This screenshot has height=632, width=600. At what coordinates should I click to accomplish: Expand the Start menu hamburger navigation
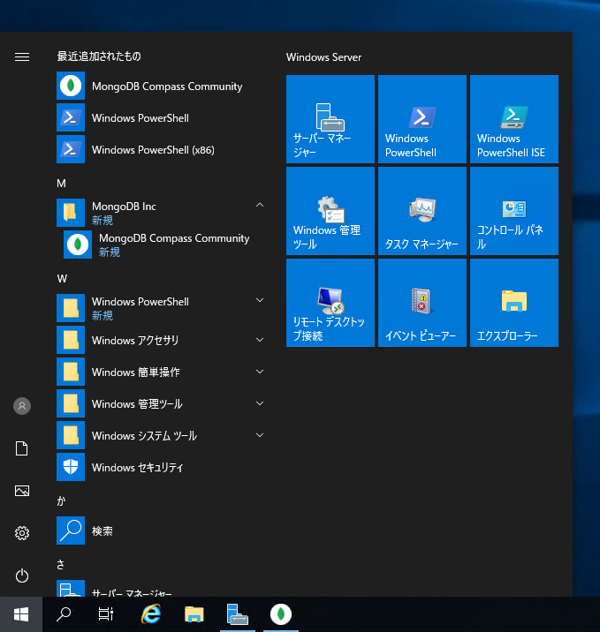tap(22, 57)
